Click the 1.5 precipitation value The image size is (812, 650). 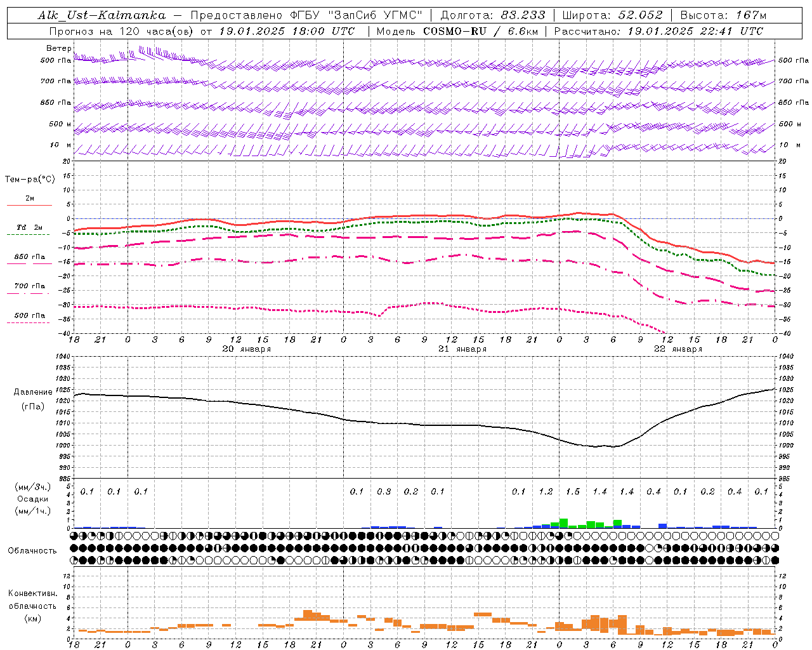(x=573, y=492)
